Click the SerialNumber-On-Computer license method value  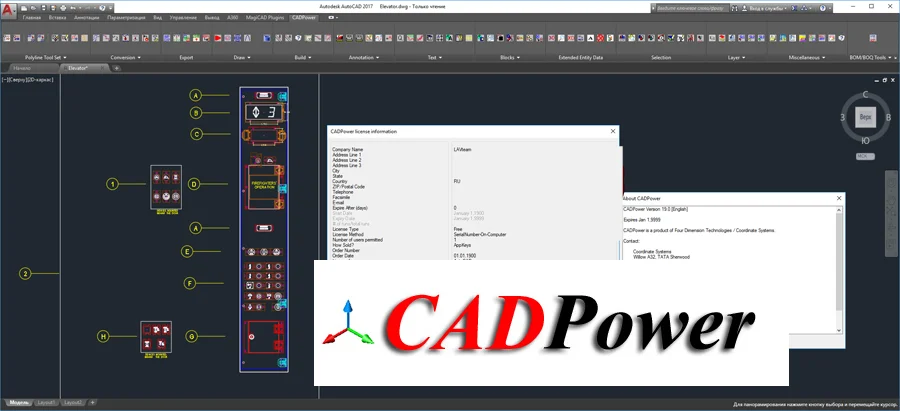pyautogui.click(x=479, y=234)
